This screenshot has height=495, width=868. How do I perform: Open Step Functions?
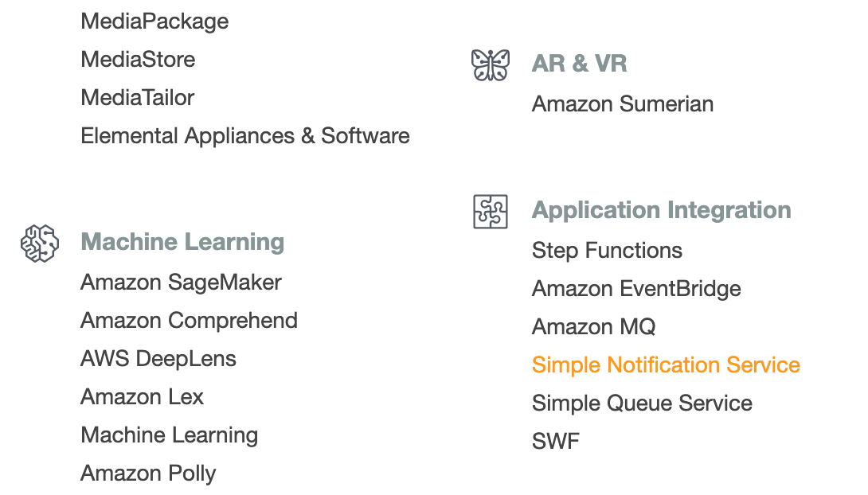tap(607, 251)
